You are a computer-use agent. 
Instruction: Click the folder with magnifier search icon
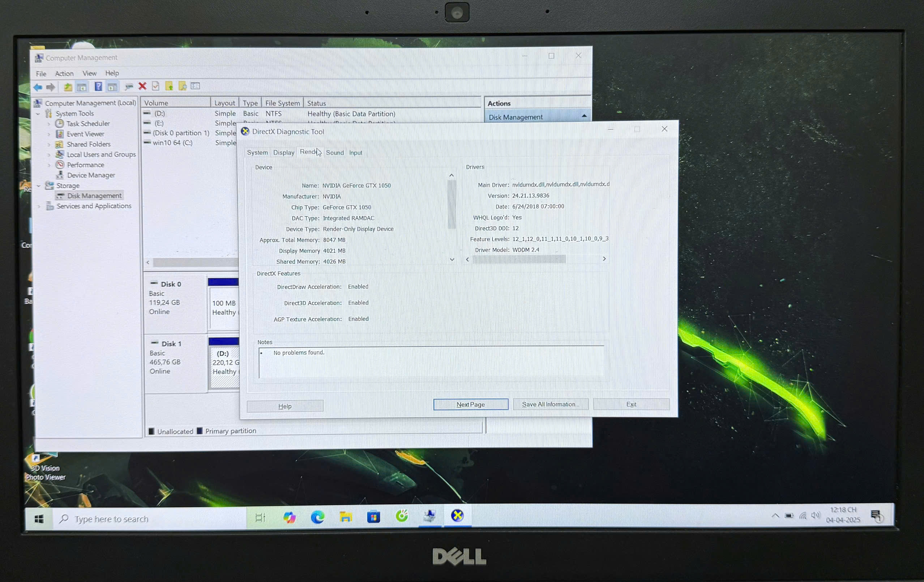point(183,86)
